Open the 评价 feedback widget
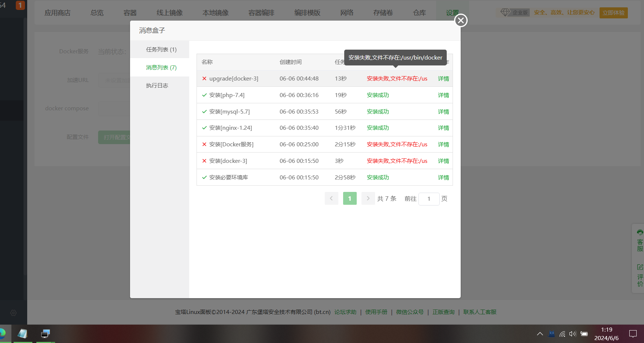The width and height of the screenshot is (644, 343). [640, 275]
